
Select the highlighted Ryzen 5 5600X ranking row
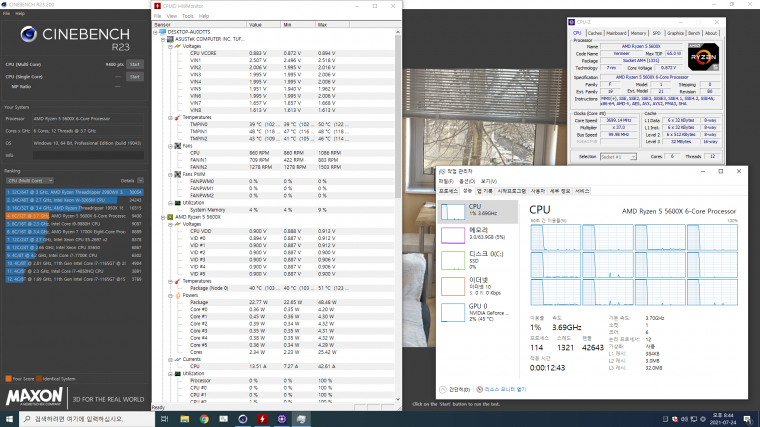(74, 216)
